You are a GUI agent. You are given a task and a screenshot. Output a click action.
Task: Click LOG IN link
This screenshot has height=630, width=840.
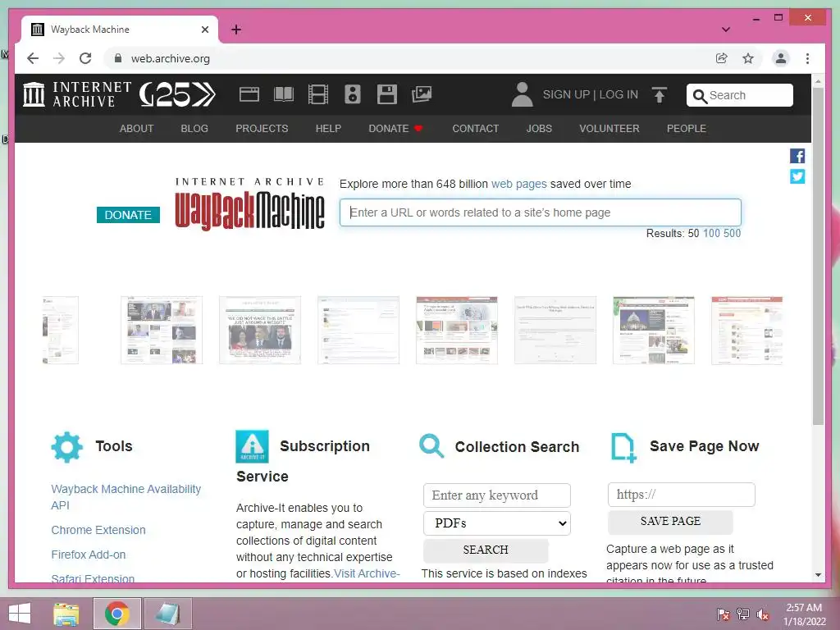(619, 95)
